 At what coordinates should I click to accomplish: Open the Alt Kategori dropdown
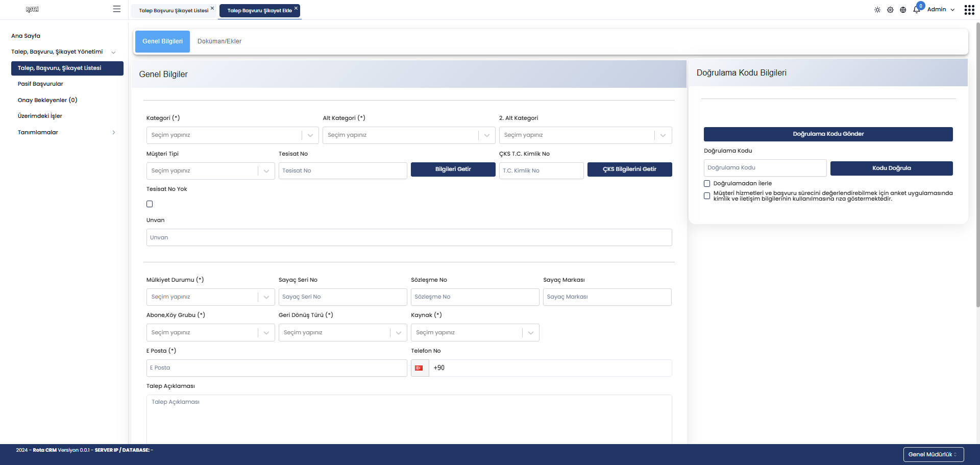(x=409, y=135)
